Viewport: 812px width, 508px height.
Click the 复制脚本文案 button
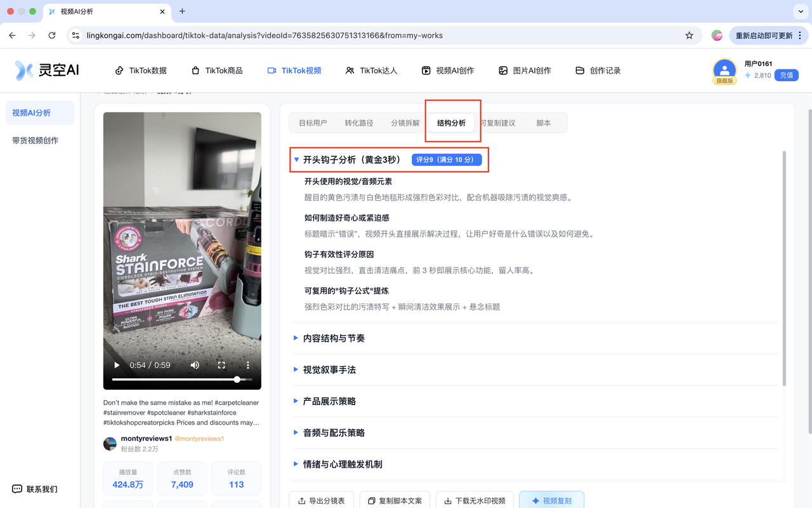pos(395,500)
